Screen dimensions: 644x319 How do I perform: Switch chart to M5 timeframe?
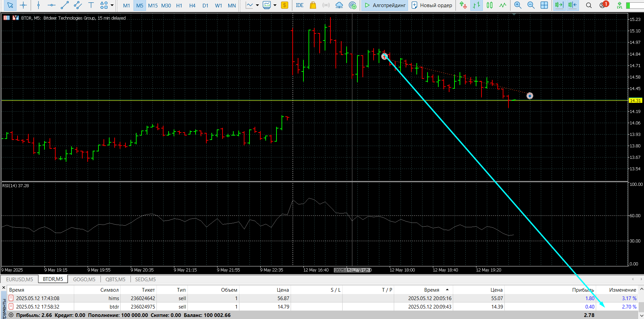pos(140,5)
